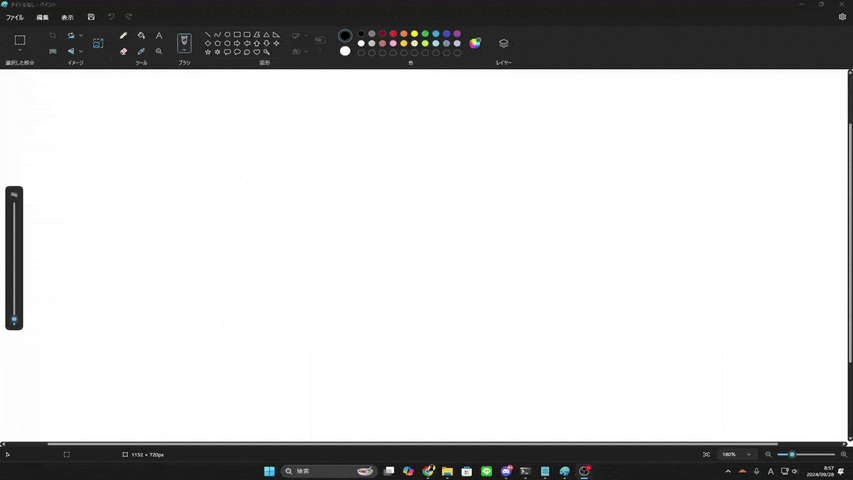Choose the Curve shape
Viewport: 853px width, 480px height.
(x=218, y=34)
